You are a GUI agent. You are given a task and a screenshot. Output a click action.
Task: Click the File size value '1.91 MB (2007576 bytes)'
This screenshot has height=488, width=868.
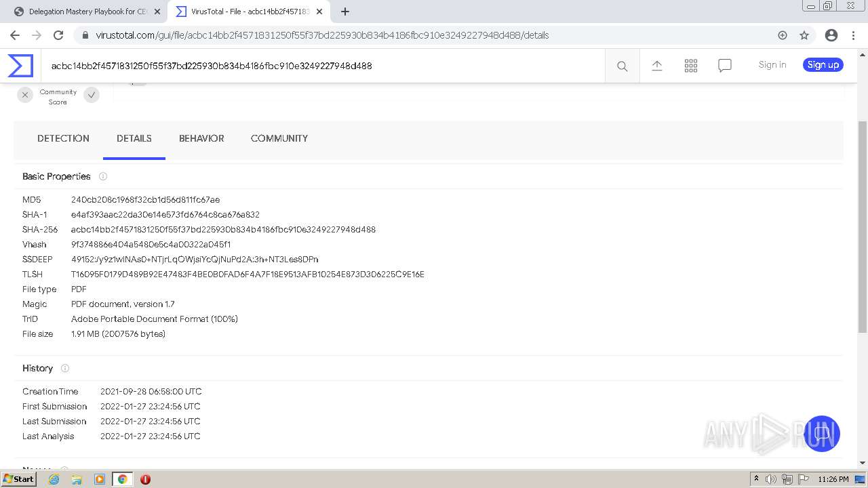tap(119, 334)
